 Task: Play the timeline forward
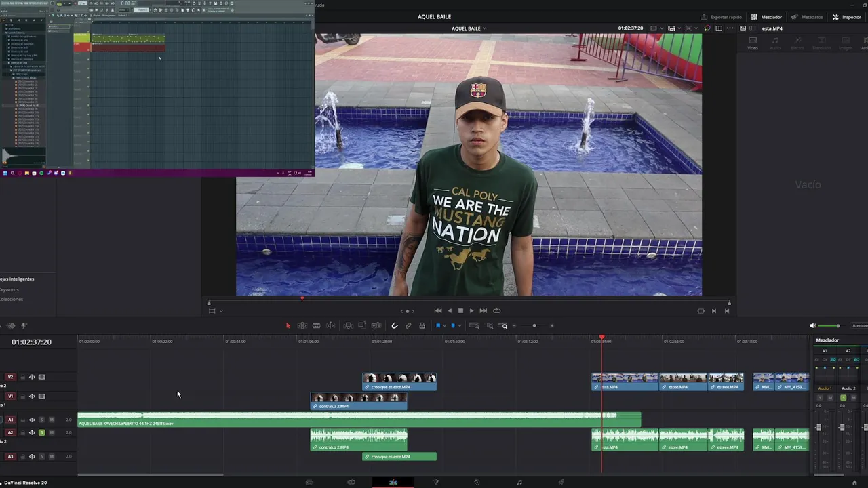tap(471, 311)
